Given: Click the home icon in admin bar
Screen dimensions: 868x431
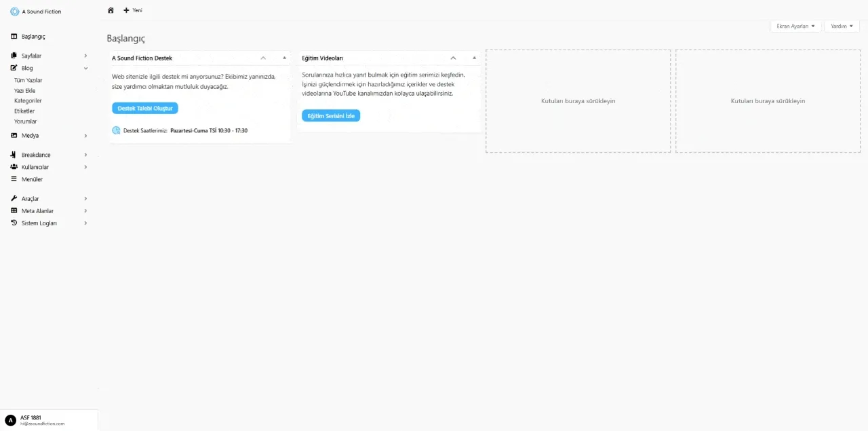Looking at the screenshot, I should click(x=111, y=10).
